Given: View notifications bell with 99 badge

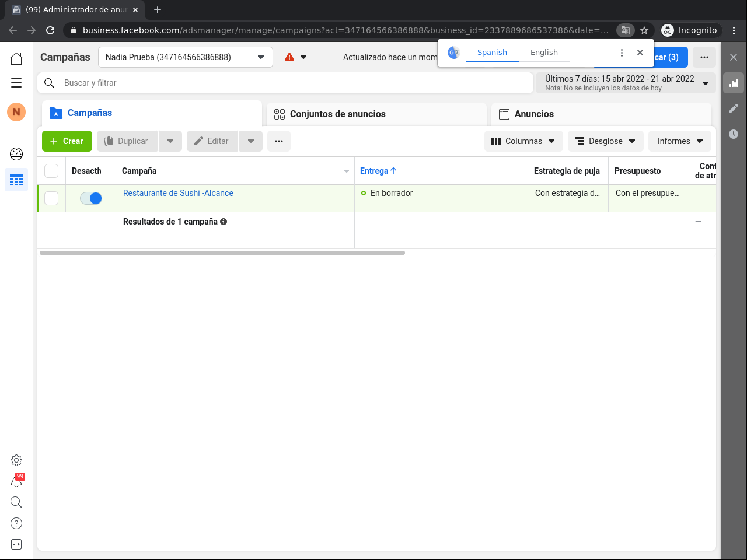Looking at the screenshot, I should [16, 481].
